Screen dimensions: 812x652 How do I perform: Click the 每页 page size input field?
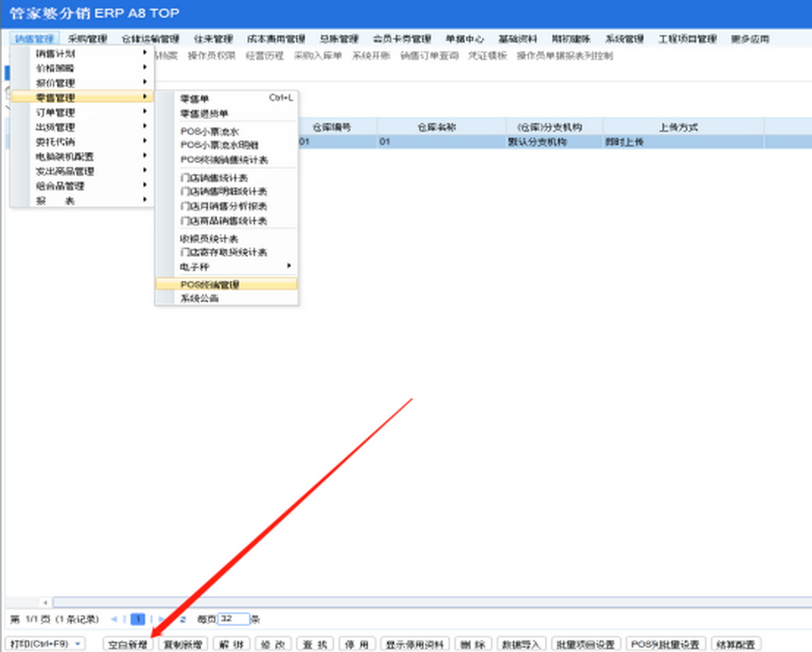pyautogui.click(x=234, y=619)
